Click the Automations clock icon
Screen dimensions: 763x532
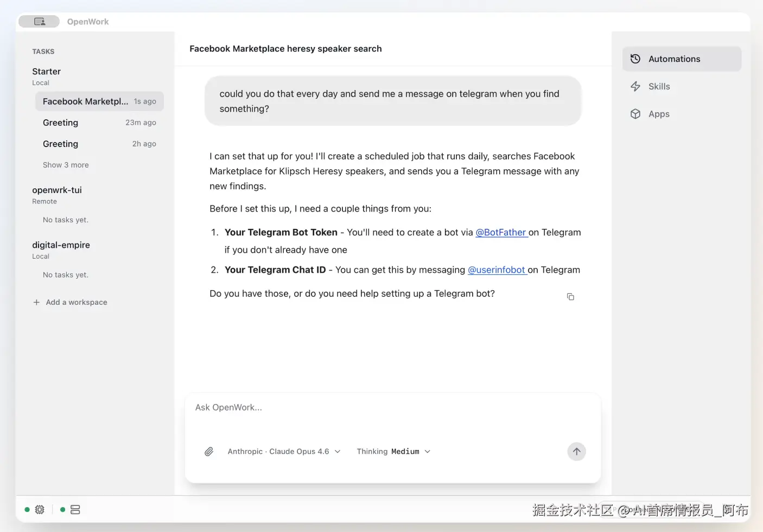tap(635, 59)
